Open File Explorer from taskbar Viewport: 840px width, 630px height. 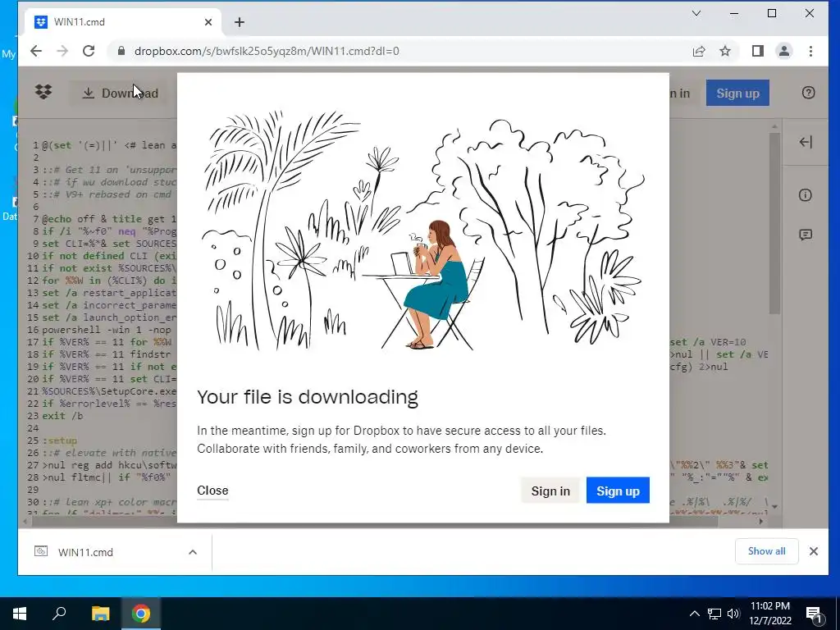tap(100, 614)
